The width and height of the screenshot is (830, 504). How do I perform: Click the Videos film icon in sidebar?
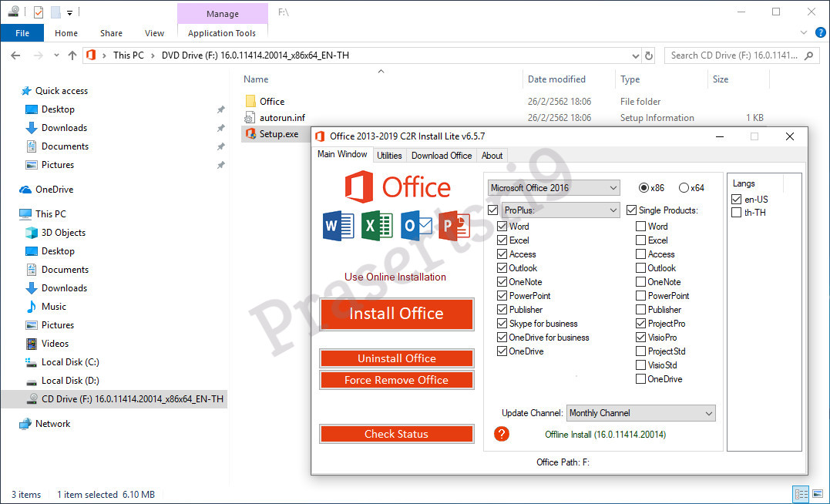coord(32,344)
